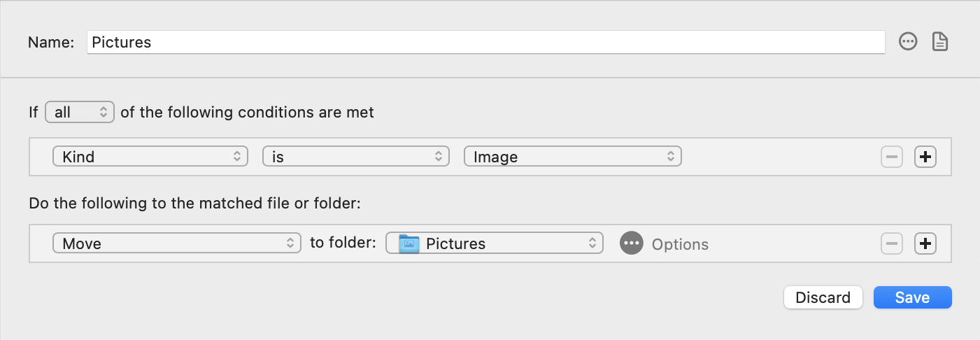Remove the Move action using minus button
Viewport: 980px width, 340px height.
(892, 243)
